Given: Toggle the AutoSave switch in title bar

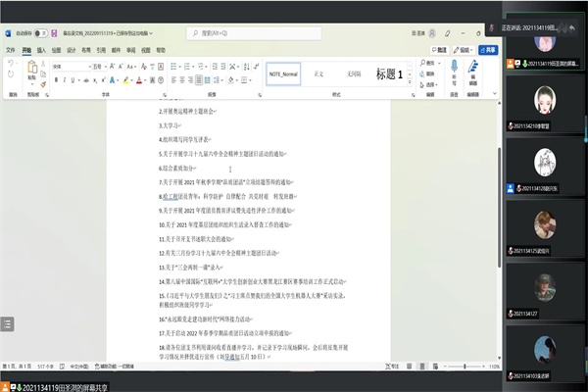Looking at the screenshot, I should tap(41, 33).
